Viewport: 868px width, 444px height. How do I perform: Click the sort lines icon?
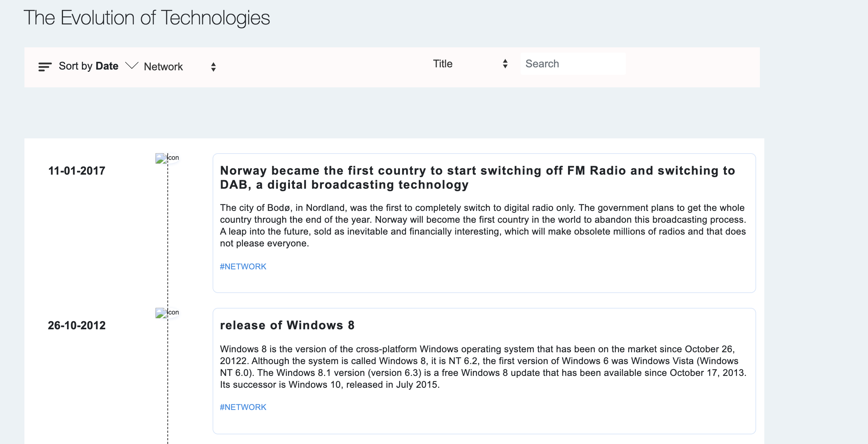[x=45, y=67]
